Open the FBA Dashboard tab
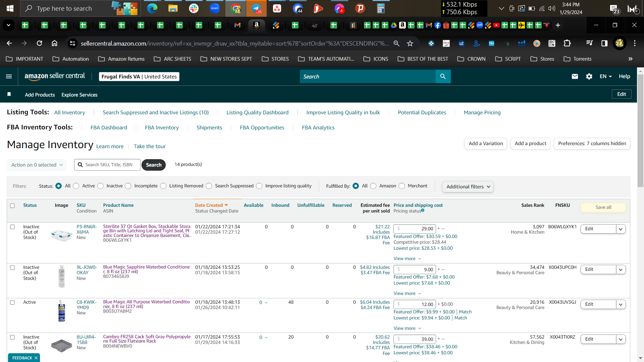644x362 pixels. 109,127
